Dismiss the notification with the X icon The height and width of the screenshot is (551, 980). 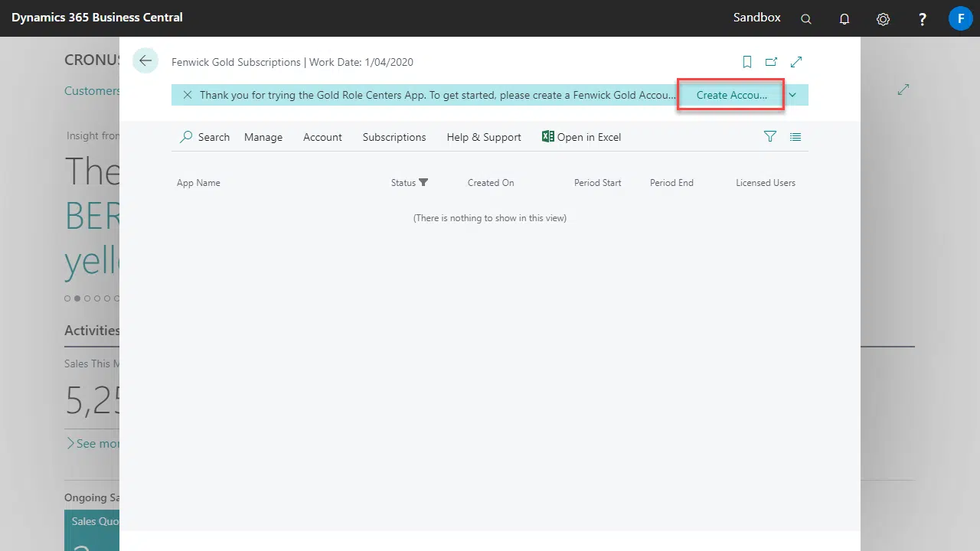click(188, 95)
